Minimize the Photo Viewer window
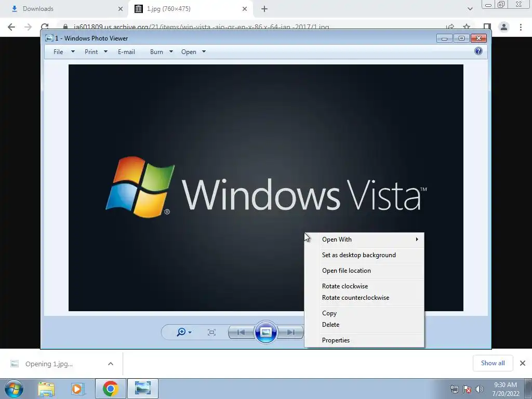532x399 pixels. tap(444, 38)
